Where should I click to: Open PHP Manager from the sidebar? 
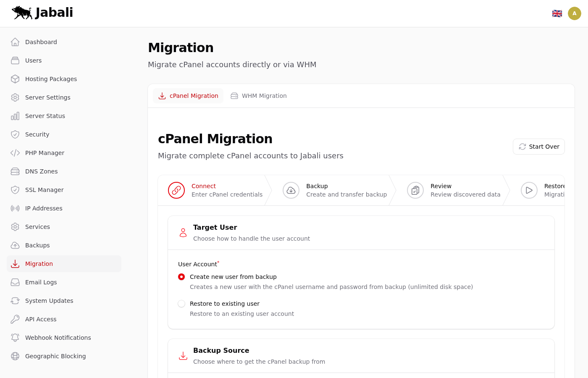click(45, 153)
